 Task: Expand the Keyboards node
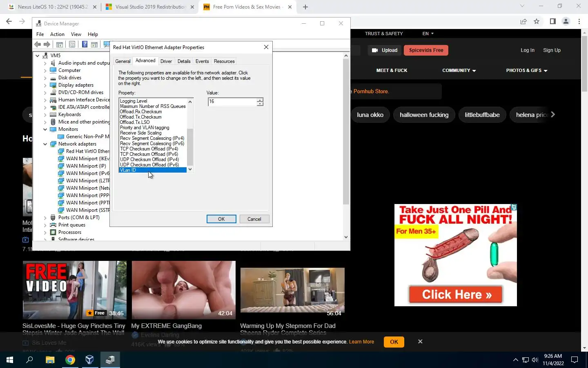[45, 114]
